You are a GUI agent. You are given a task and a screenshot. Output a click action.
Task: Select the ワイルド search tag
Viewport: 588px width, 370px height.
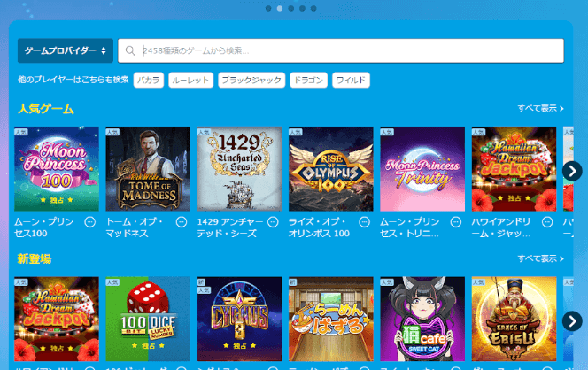[351, 80]
